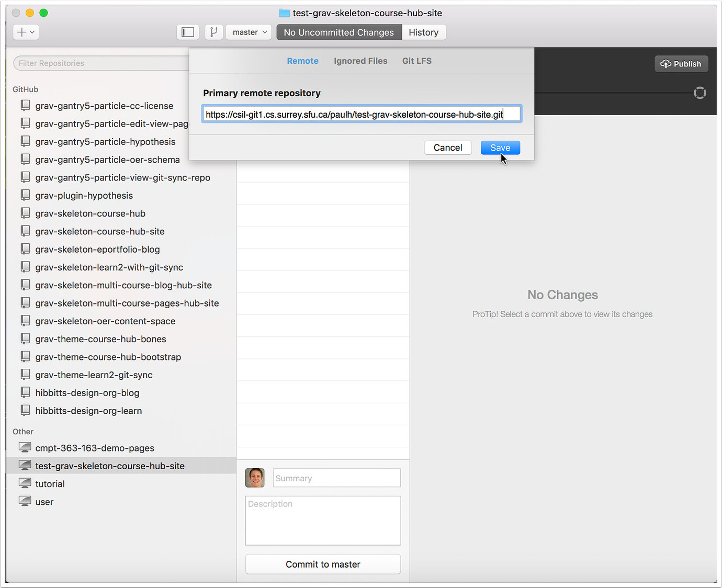Click the Commit to master button
This screenshot has height=588, width=722.
tap(323, 564)
